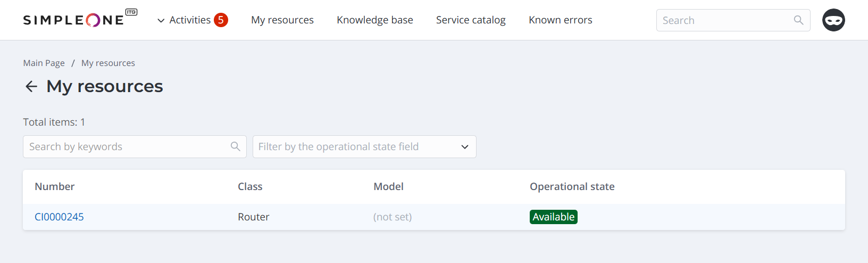Click the My resources page heading

click(x=105, y=86)
